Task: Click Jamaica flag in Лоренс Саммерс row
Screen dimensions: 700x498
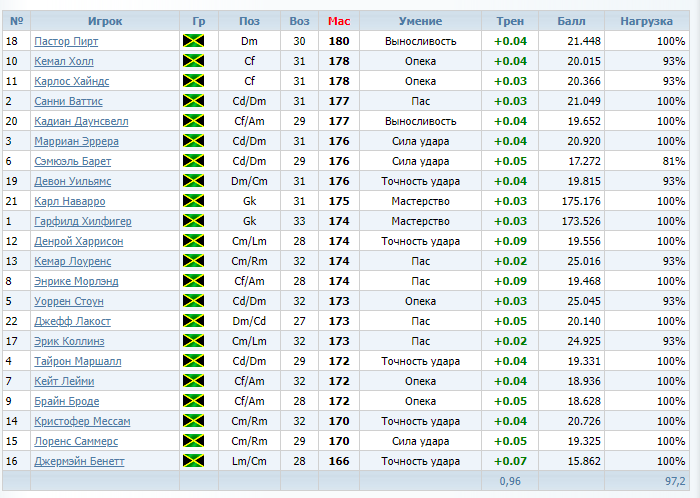Action: pyautogui.click(x=193, y=441)
